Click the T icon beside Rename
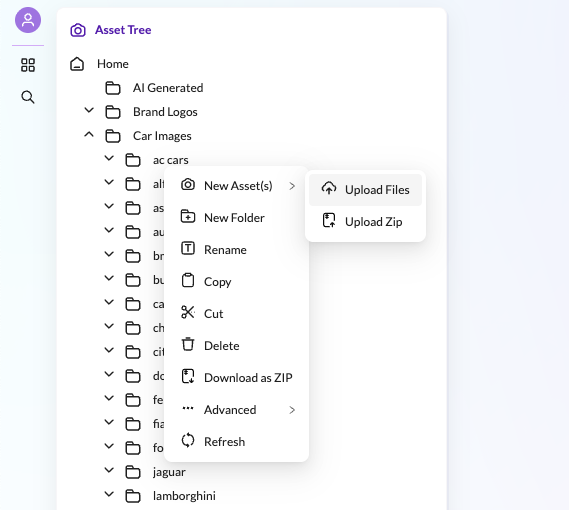 [x=188, y=249]
